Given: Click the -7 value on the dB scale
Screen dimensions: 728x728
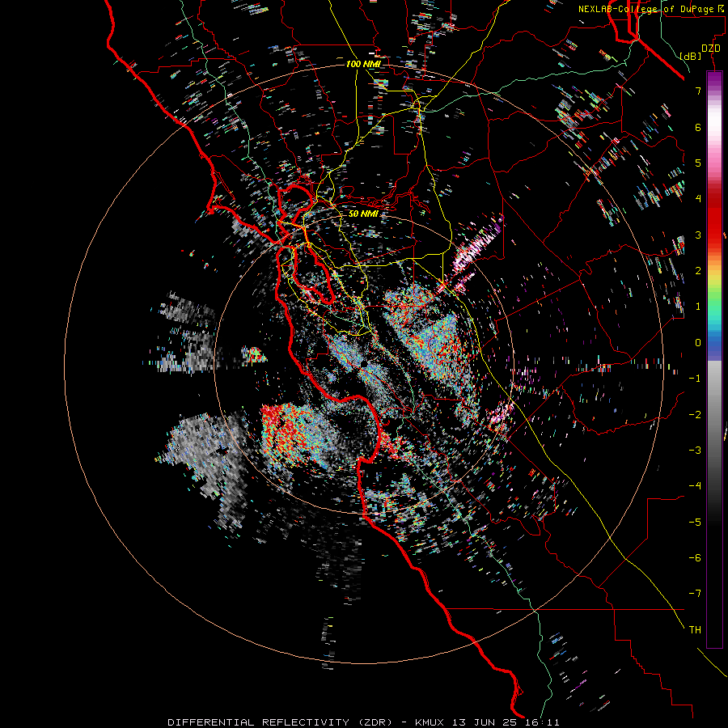Looking at the screenshot, I should 695,594.
